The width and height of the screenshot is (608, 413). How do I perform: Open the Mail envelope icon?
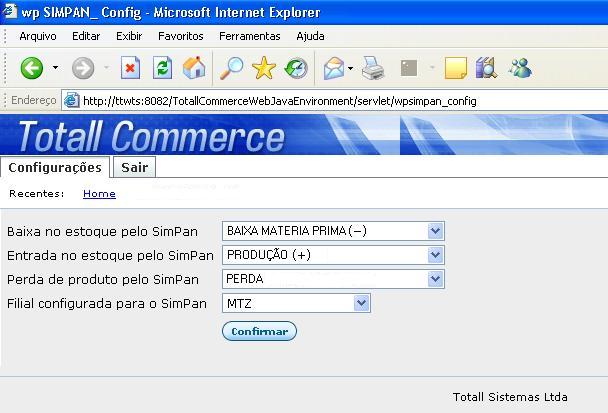[x=334, y=68]
